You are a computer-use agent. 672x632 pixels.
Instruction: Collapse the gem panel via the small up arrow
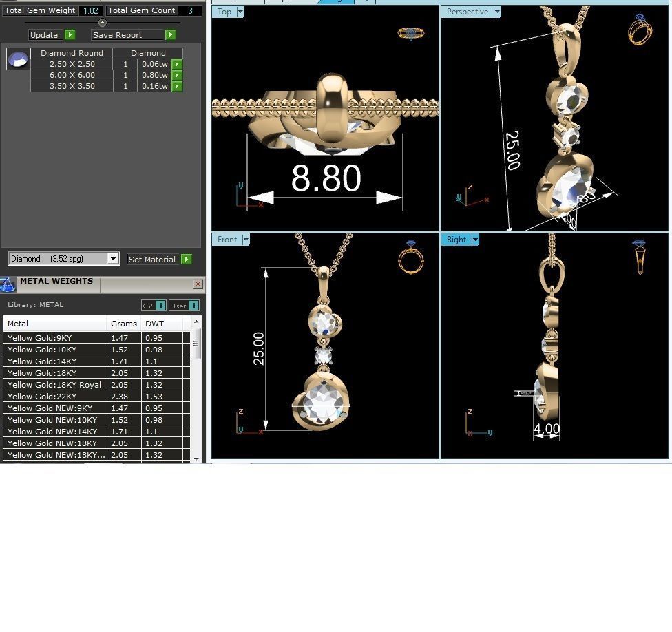[x=102, y=23]
